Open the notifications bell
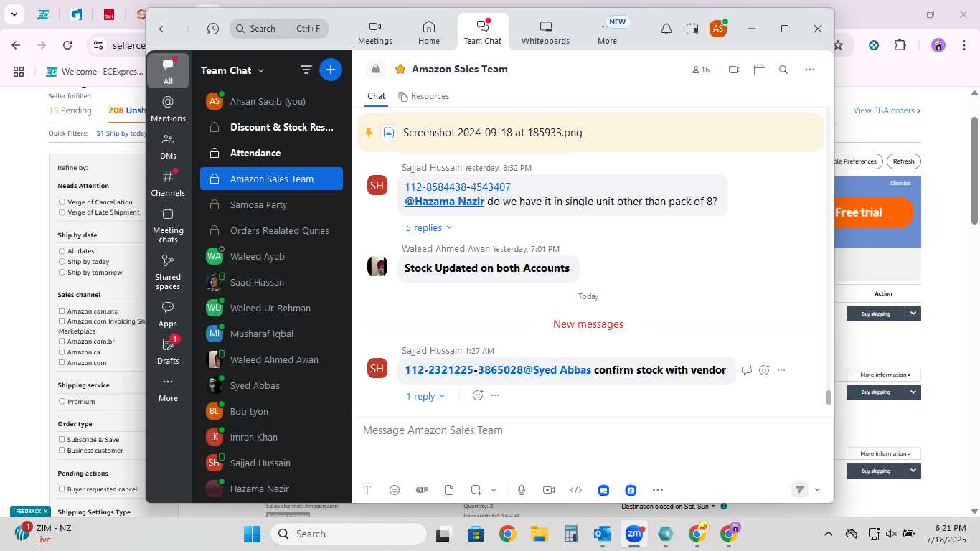The height and width of the screenshot is (551, 980). [666, 29]
